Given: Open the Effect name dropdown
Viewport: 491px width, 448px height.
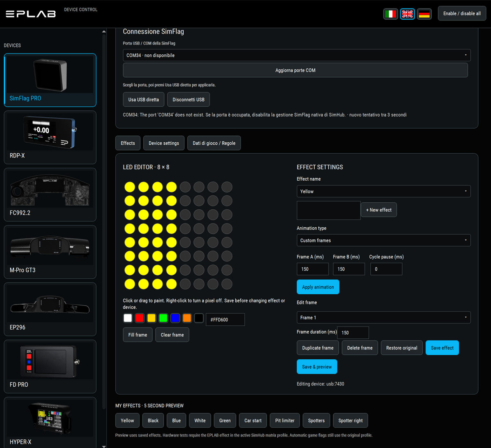Looking at the screenshot, I should click(383, 191).
